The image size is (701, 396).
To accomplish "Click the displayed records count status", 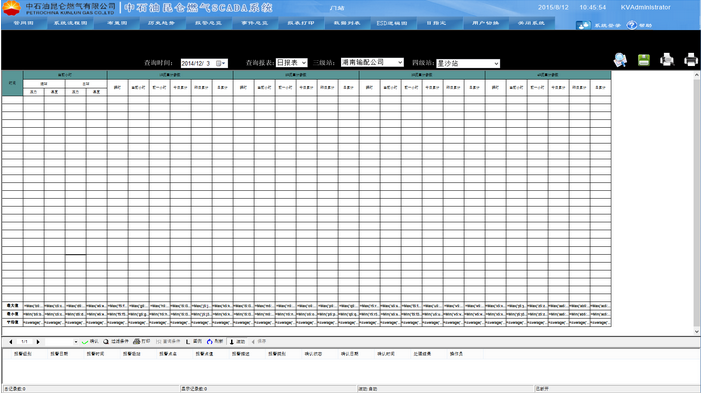I will (268, 389).
